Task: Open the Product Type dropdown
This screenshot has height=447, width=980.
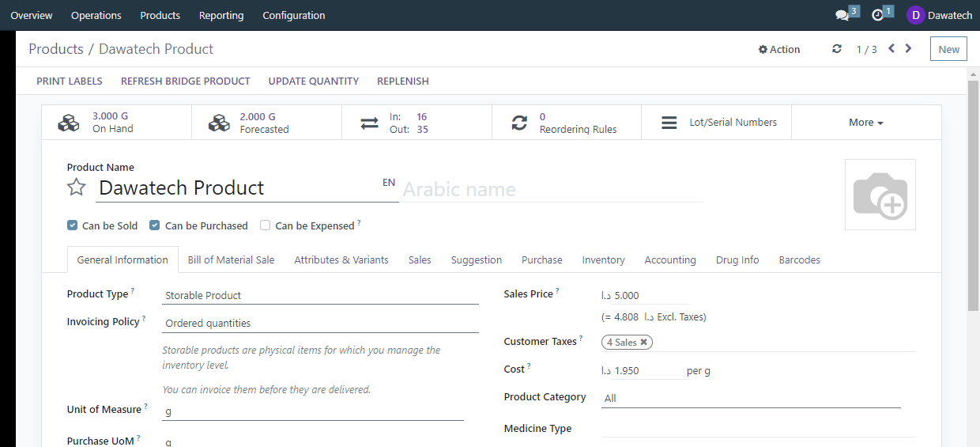Action: pos(320,295)
